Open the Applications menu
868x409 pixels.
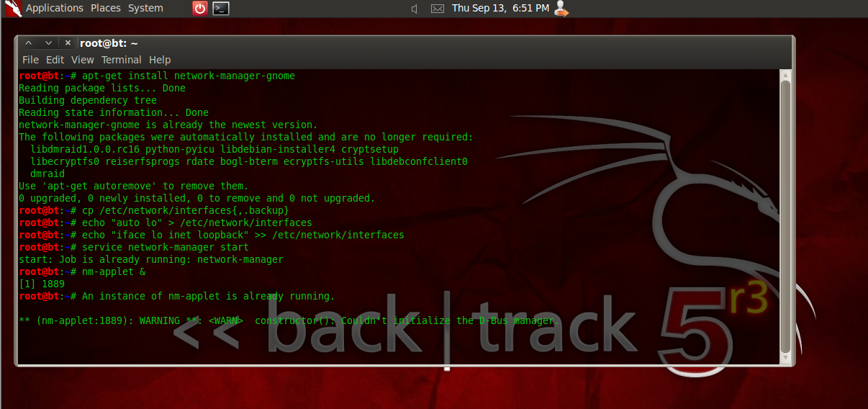54,9
